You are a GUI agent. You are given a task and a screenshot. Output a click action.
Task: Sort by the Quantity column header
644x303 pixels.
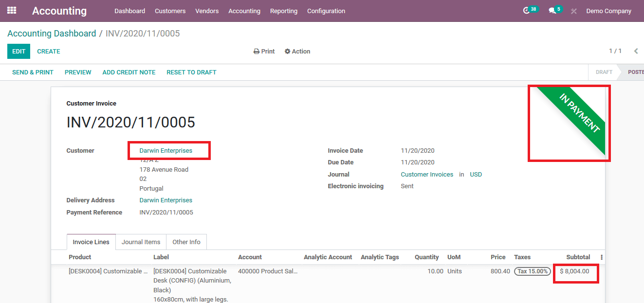click(x=426, y=257)
